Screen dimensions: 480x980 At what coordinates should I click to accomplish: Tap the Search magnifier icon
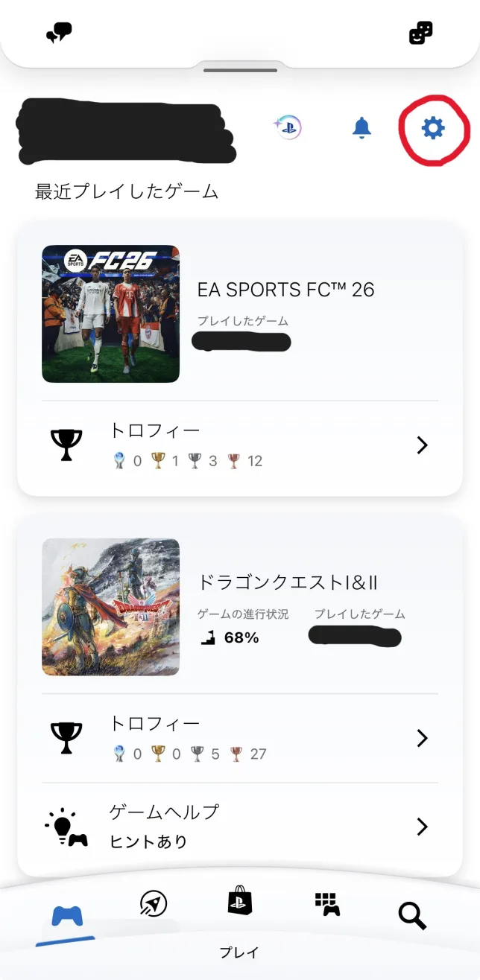pos(411,915)
